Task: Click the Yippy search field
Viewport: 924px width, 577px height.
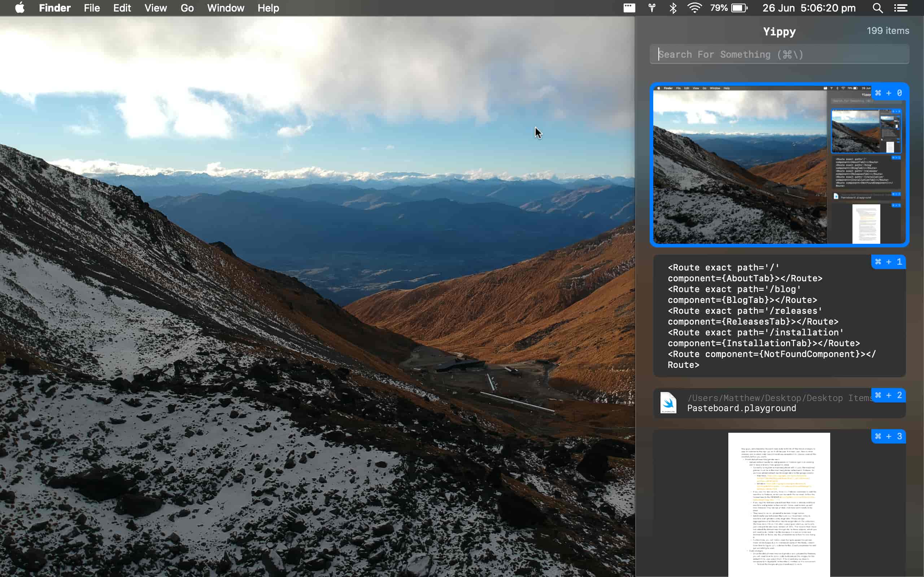Action: tap(779, 54)
